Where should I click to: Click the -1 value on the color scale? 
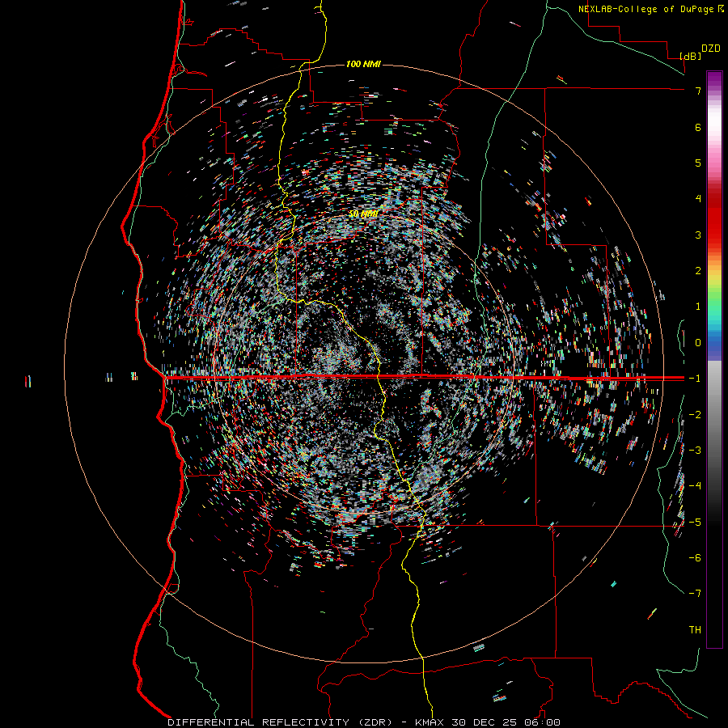click(695, 379)
